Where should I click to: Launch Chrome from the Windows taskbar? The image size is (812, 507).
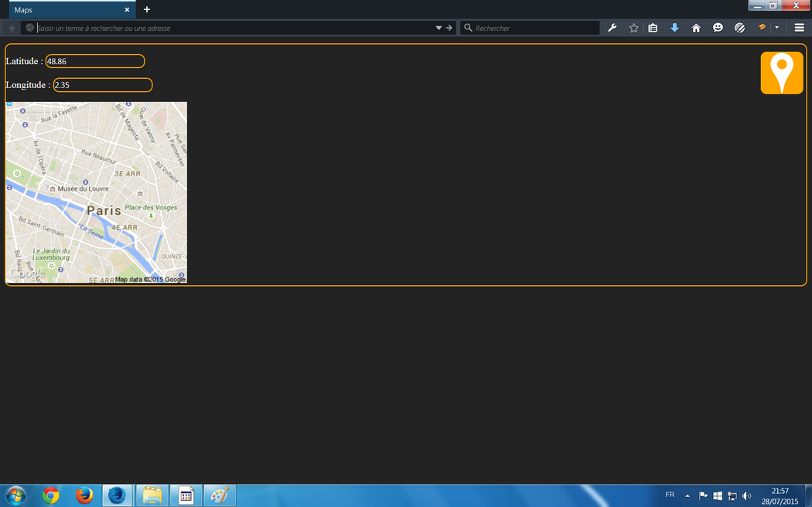click(51, 495)
